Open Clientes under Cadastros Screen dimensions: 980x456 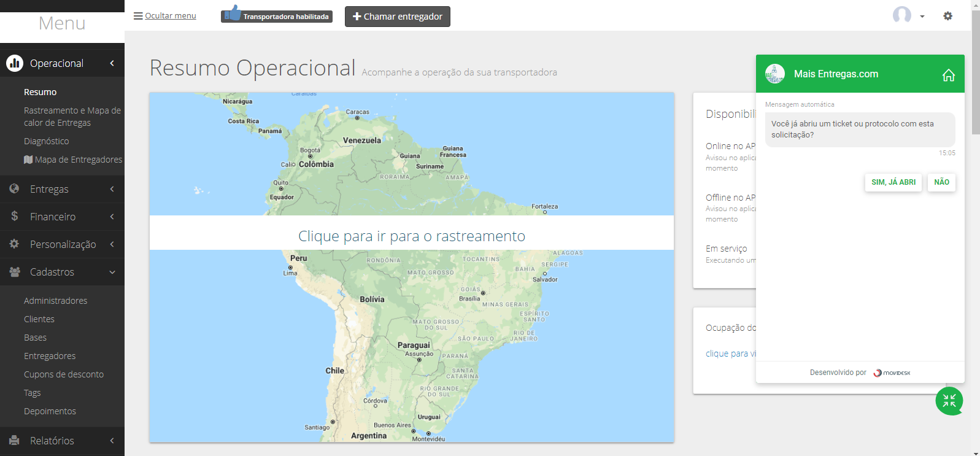pyautogui.click(x=39, y=319)
